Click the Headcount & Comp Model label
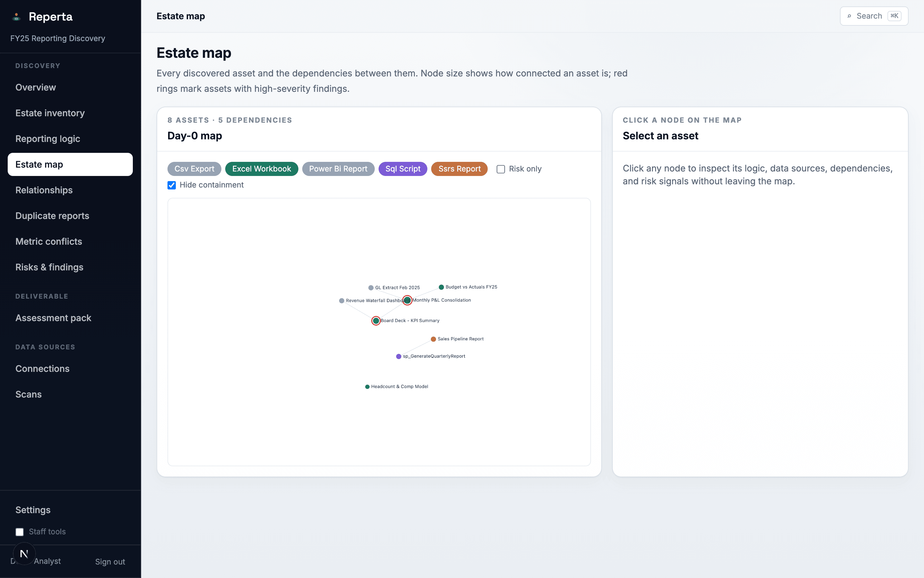Screen dimensions: 924x578 [x=400, y=387]
